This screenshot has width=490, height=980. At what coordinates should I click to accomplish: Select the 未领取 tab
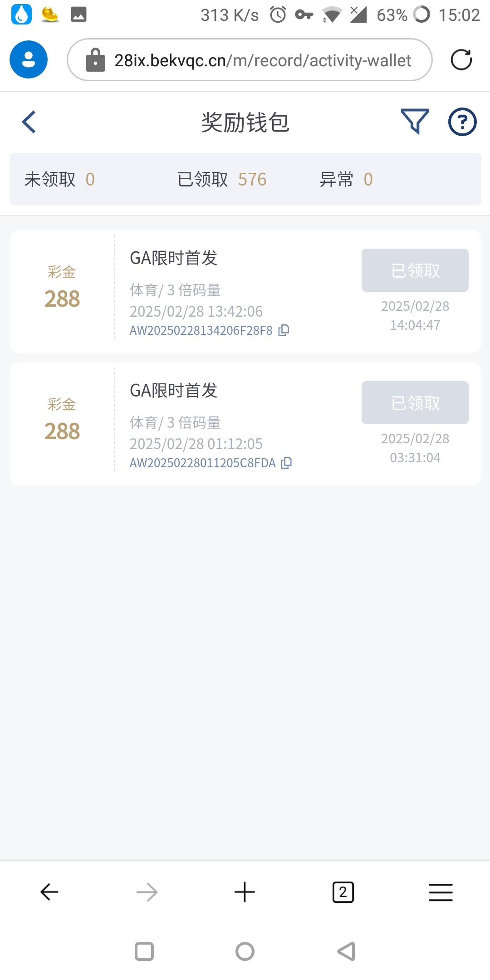click(x=59, y=179)
